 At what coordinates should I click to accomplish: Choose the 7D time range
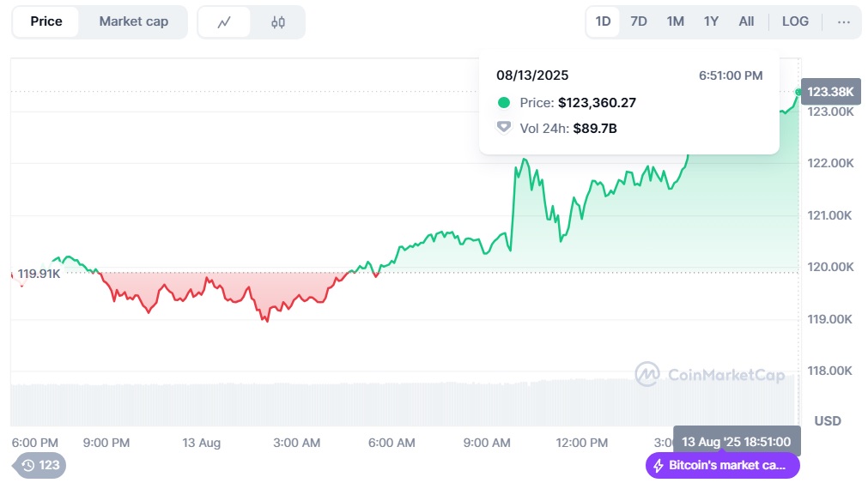tap(639, 22)
